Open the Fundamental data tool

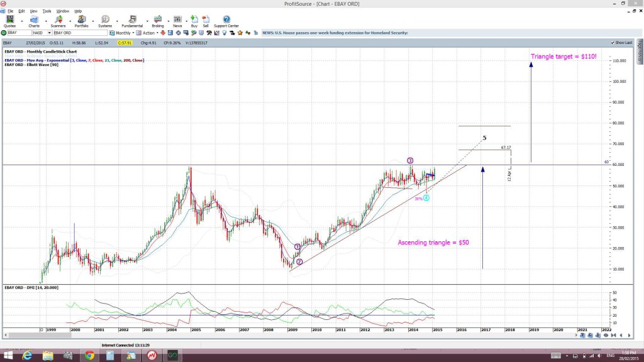coord(132,21)
